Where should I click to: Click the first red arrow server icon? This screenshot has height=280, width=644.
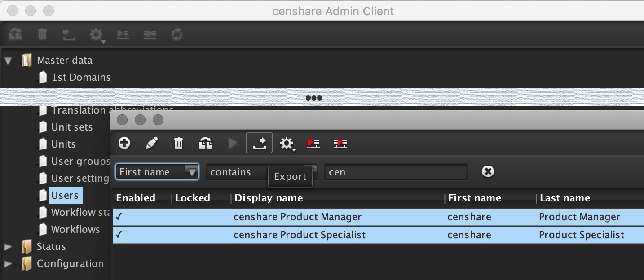313,143
